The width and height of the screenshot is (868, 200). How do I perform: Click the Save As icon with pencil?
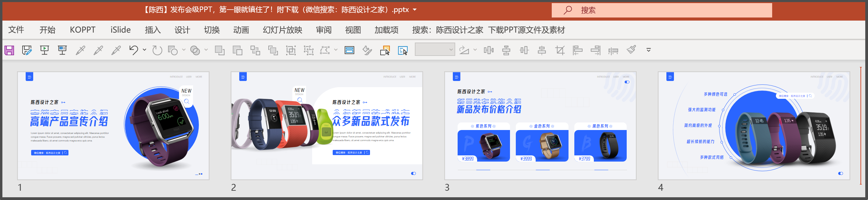[27, 50]
